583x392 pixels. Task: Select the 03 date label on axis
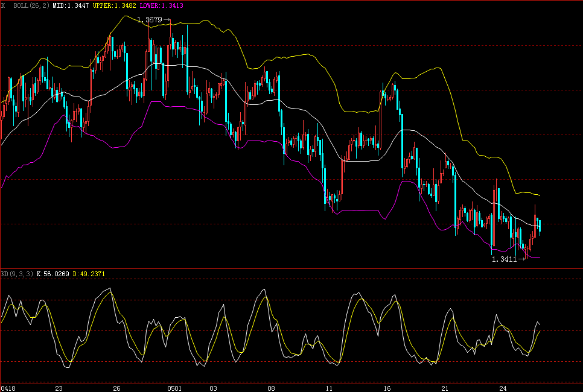[x=213, y=388]
